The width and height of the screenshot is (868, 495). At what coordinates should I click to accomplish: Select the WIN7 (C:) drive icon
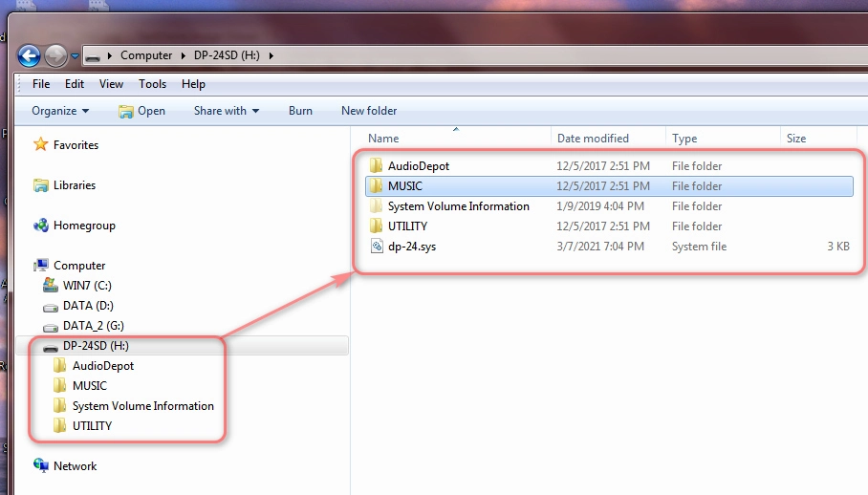click(x=51, y=286)
